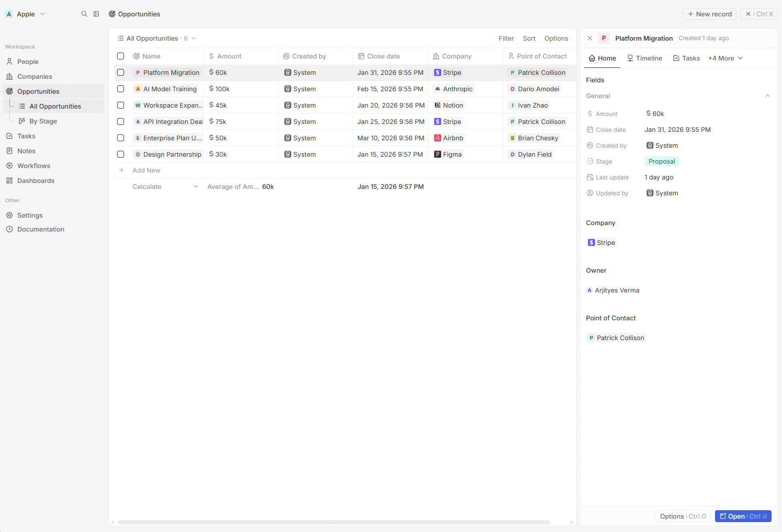Viewport: 782px width, 532px height.
Task: Click the Point of Contact column header
Action: 540,56
